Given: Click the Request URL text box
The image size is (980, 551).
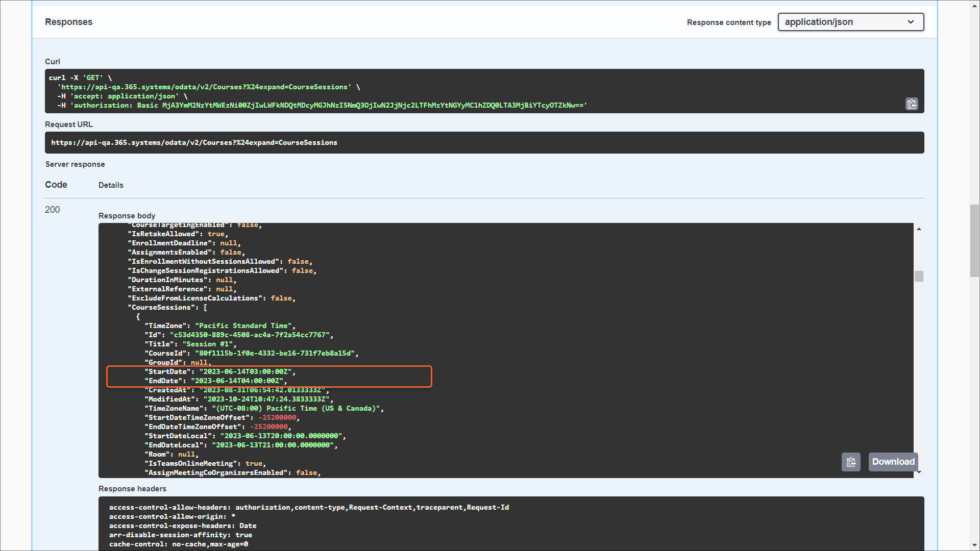Looking at the screenshot, I should point(484,143).
